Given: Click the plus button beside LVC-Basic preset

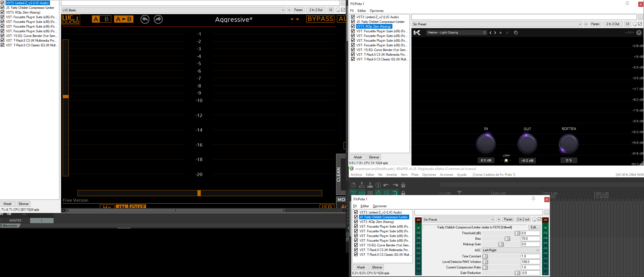Looking at the screenshot, I should click(x=289, y=10).
